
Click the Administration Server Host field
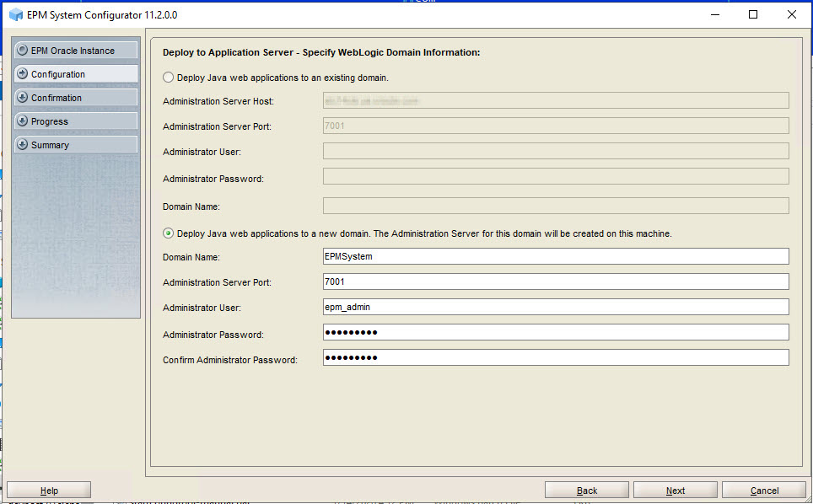556,100
